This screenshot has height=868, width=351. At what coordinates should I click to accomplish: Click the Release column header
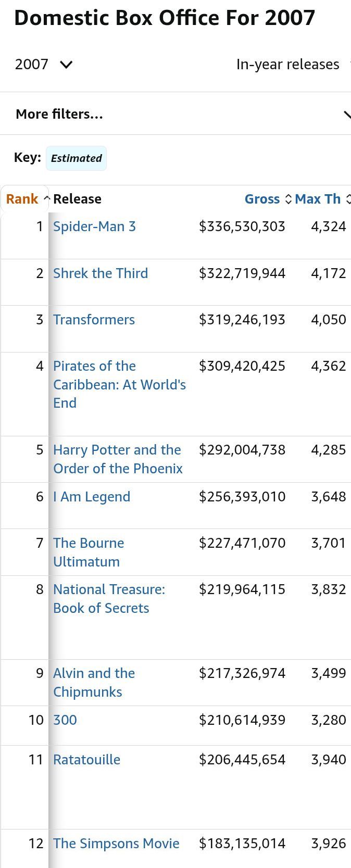pos(77,199)
